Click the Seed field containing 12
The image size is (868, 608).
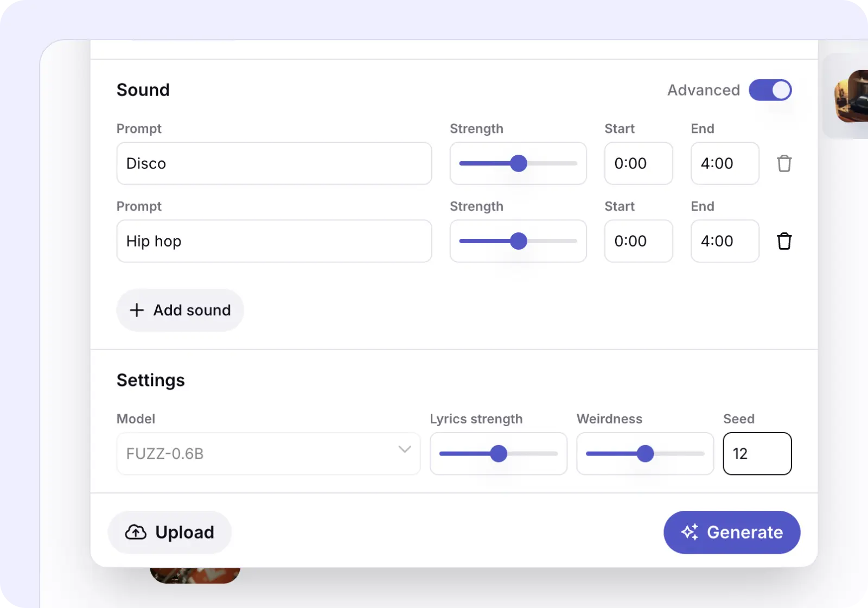757,453
